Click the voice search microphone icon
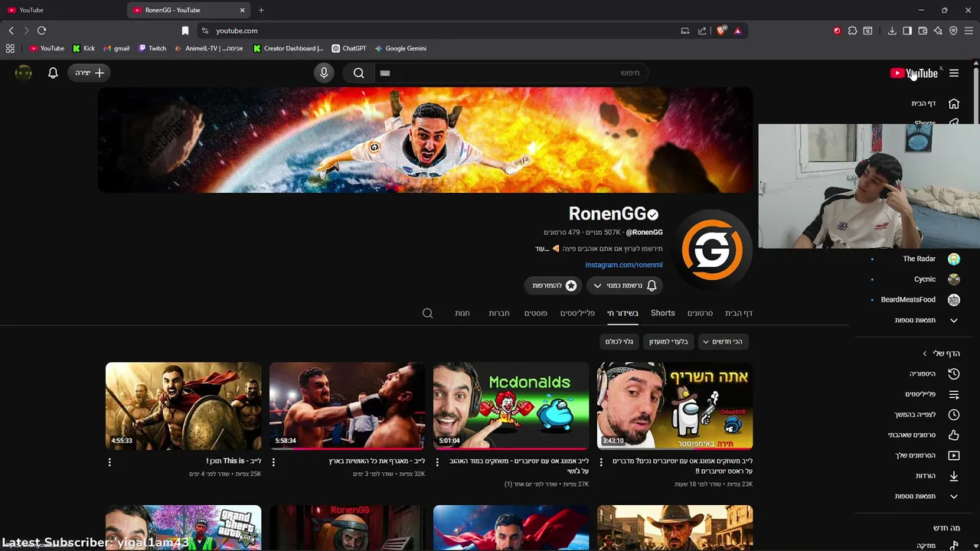The width and height of the screenshot is (980, 551). [324, 73]
